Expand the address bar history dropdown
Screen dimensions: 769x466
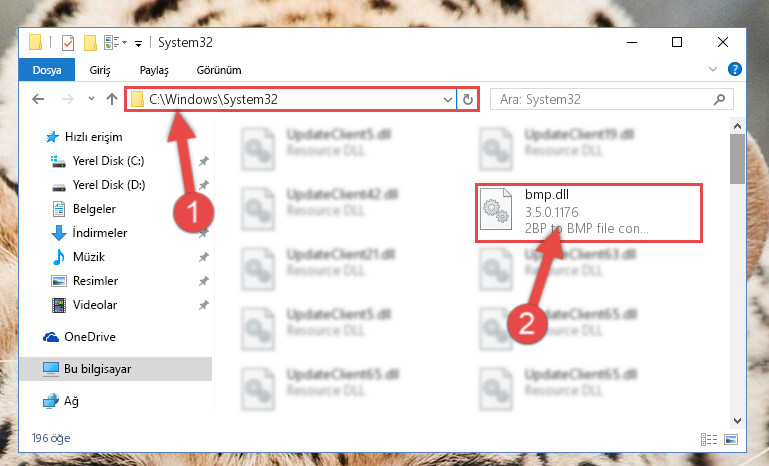tap(448, 100)
